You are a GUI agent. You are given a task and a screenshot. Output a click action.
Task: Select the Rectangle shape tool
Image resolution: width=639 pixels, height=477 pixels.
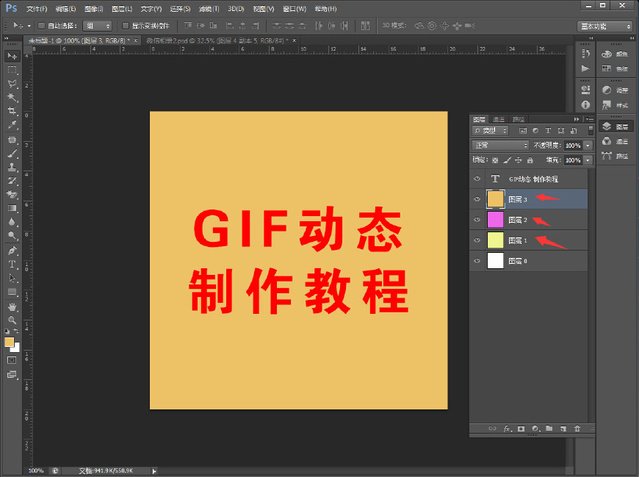pyautogui.click(x=12, y=292)
